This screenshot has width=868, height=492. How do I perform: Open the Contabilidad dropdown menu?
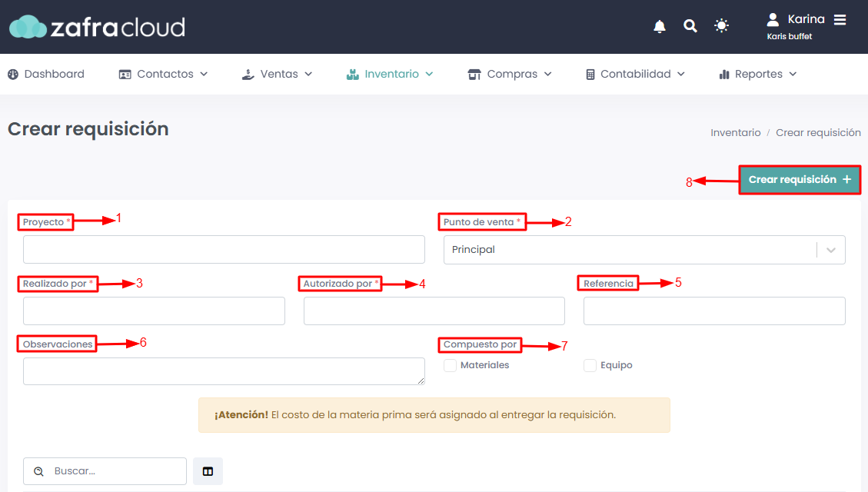click(636, 74)
